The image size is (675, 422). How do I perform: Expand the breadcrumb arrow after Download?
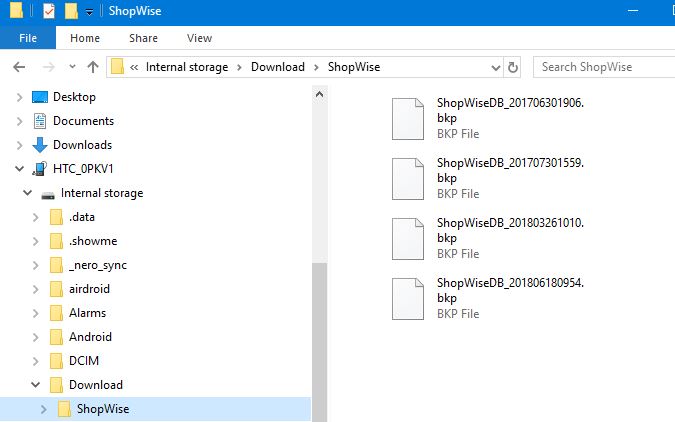point(316,67)
